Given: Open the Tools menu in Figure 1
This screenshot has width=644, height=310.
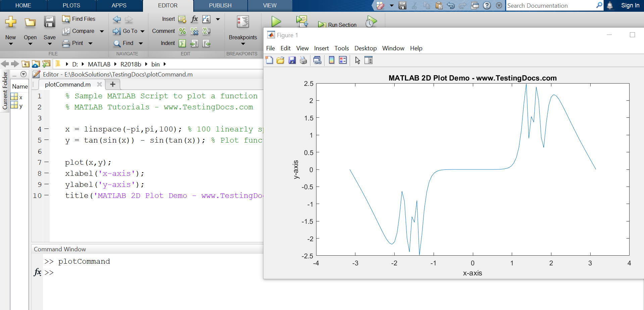Looking at the screenshot, I should (341, 48).
